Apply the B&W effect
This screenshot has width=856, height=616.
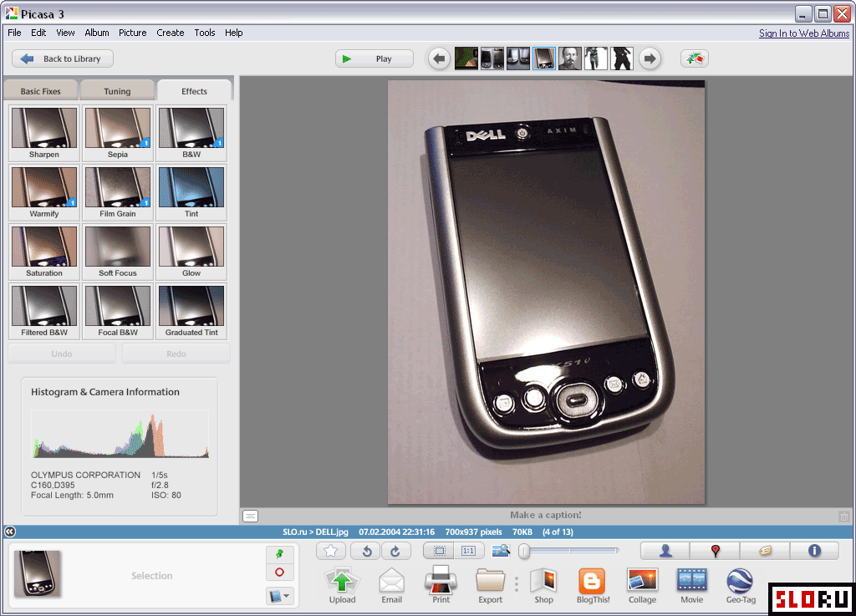(191, 133)
